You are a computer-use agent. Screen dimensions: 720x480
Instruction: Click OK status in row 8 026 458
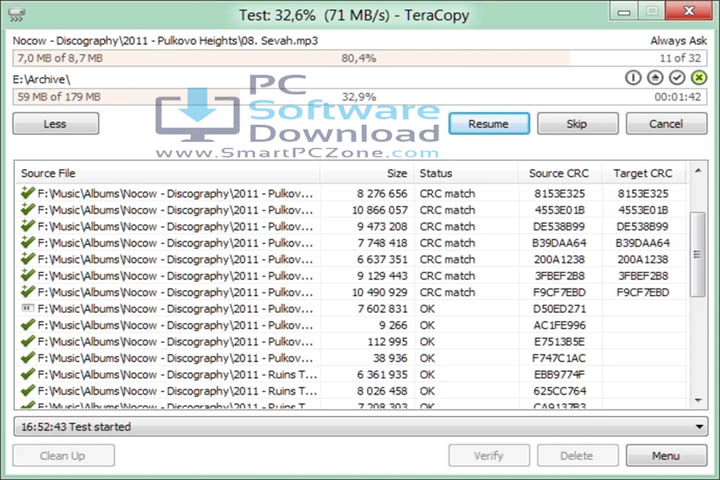(427, 391)
